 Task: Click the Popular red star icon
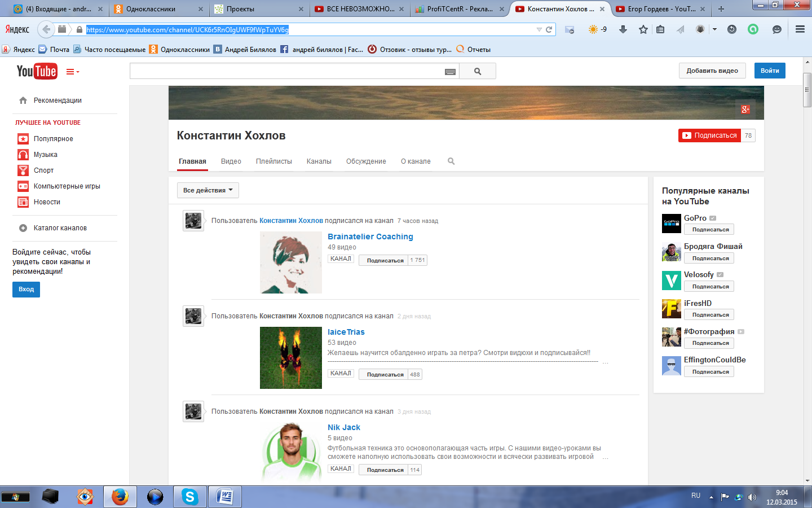[x=23, y=139]
